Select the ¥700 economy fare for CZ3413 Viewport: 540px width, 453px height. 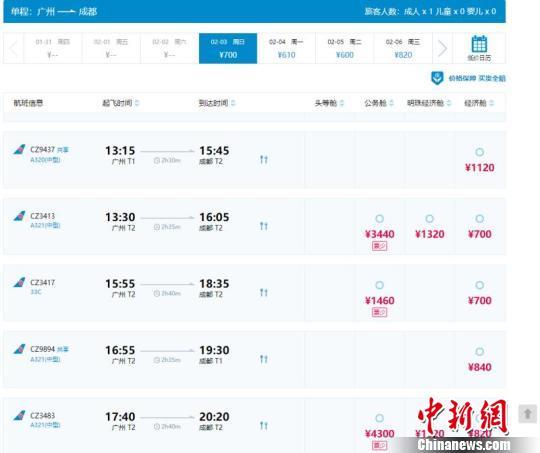[479, 219]
